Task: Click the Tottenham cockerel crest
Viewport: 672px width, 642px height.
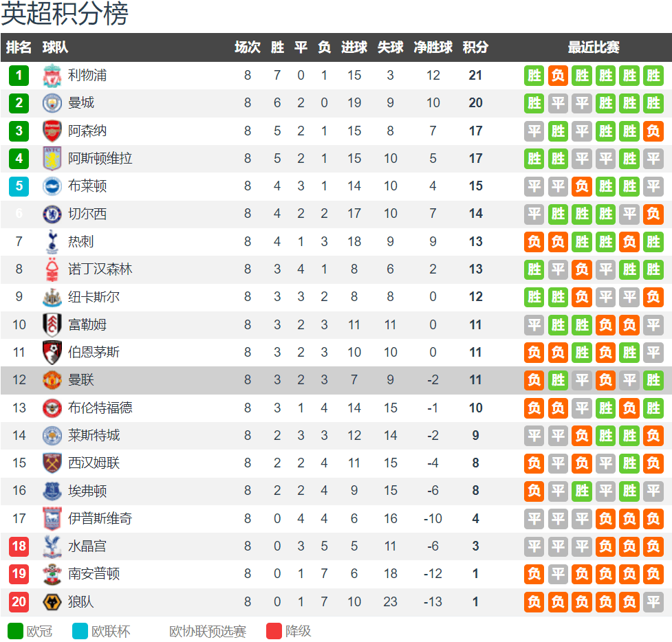Action: coord(52,241)
